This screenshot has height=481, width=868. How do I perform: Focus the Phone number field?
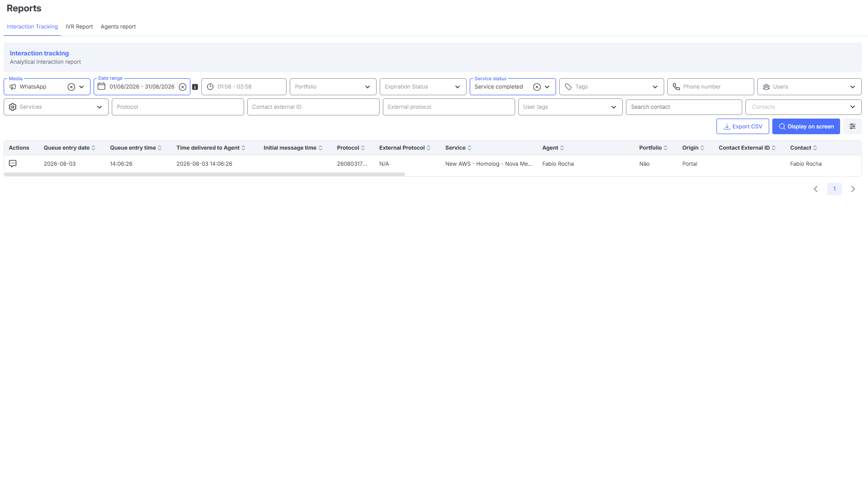click(711, 87)
